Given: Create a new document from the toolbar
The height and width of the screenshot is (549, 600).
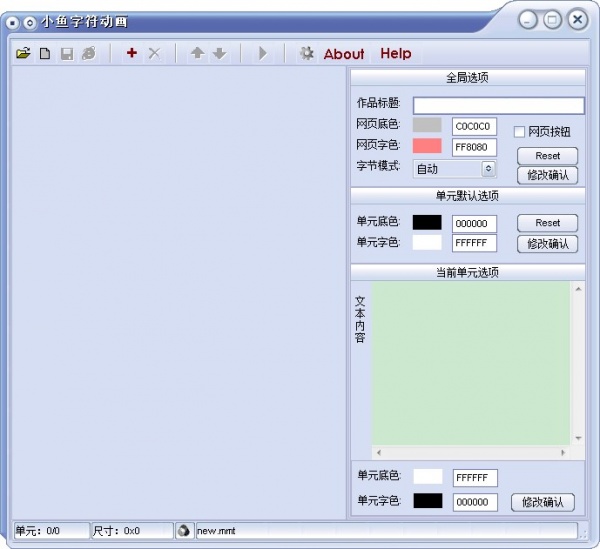Looking at the screenshot, I should (45, 53).
